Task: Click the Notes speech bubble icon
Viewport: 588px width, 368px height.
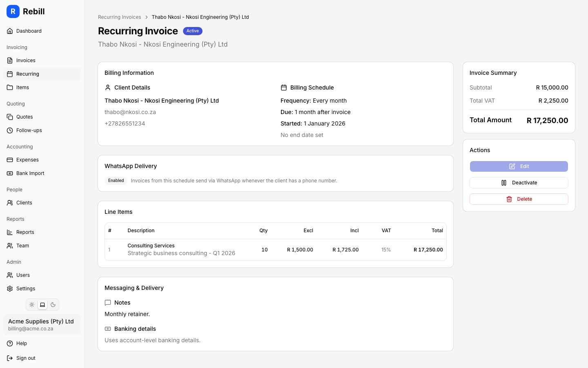Action: [x=108, y=303]
